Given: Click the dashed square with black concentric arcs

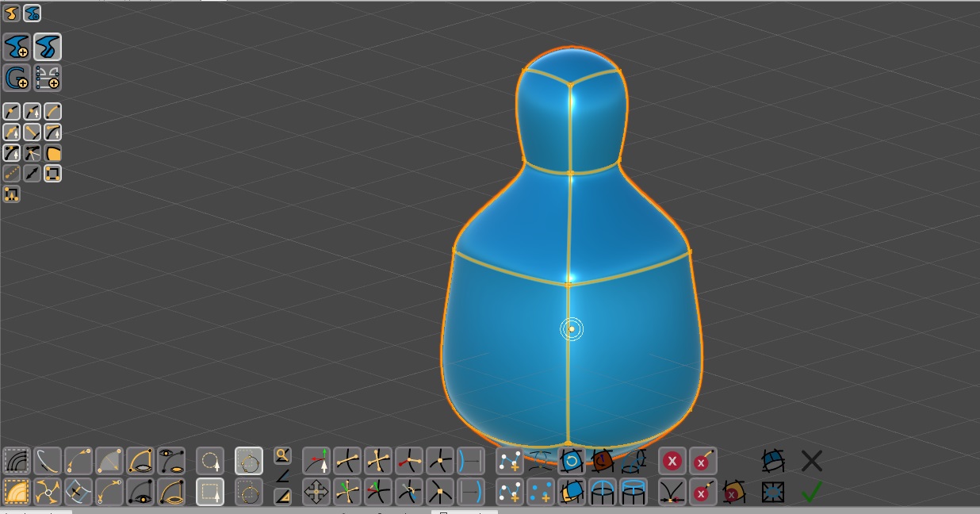Looking at the screenshot, I should (x=16, y=461).
